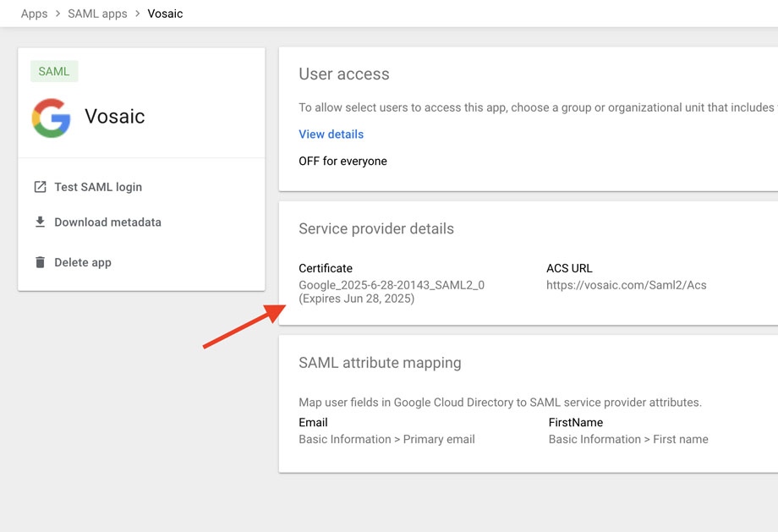
Task: Go to Apps in the breadcrumb
Action: coord(34,14)
